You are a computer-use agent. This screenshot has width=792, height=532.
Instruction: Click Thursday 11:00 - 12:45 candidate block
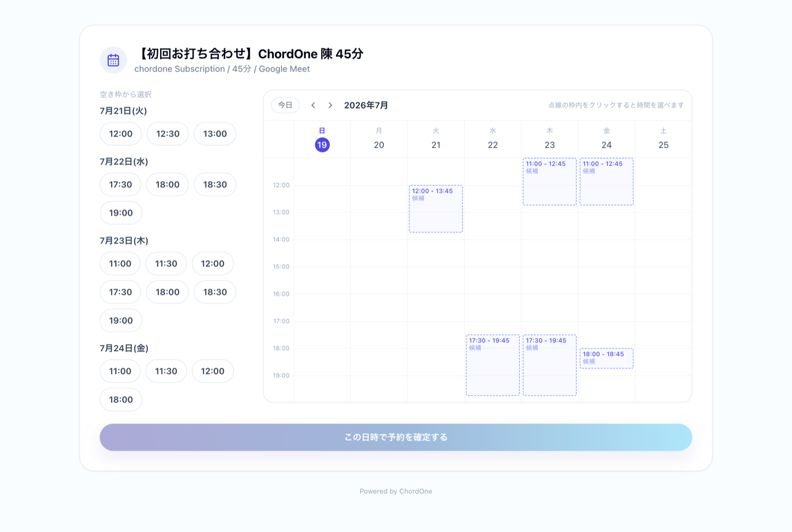click(x=549, y=182)
